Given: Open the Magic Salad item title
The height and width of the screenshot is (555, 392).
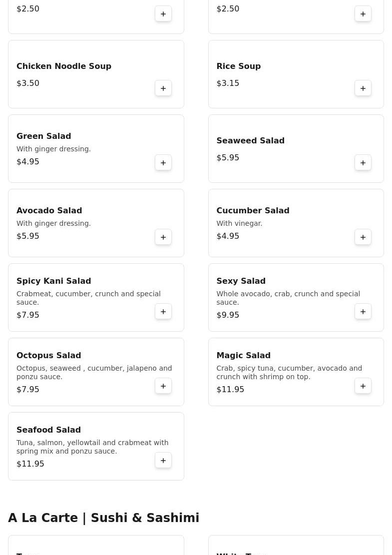Looking at the screenshot, I should click(x=243, y=356).
